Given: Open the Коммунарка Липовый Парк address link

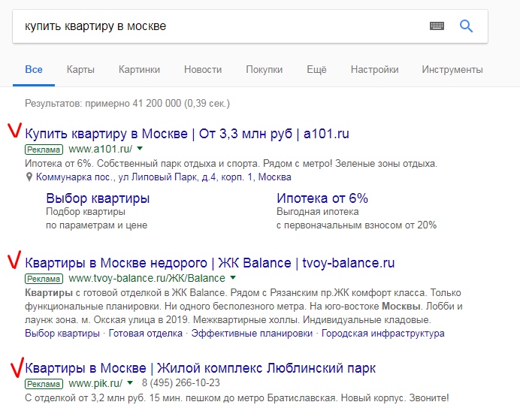Looking at the screenshot, I should 164,177.
